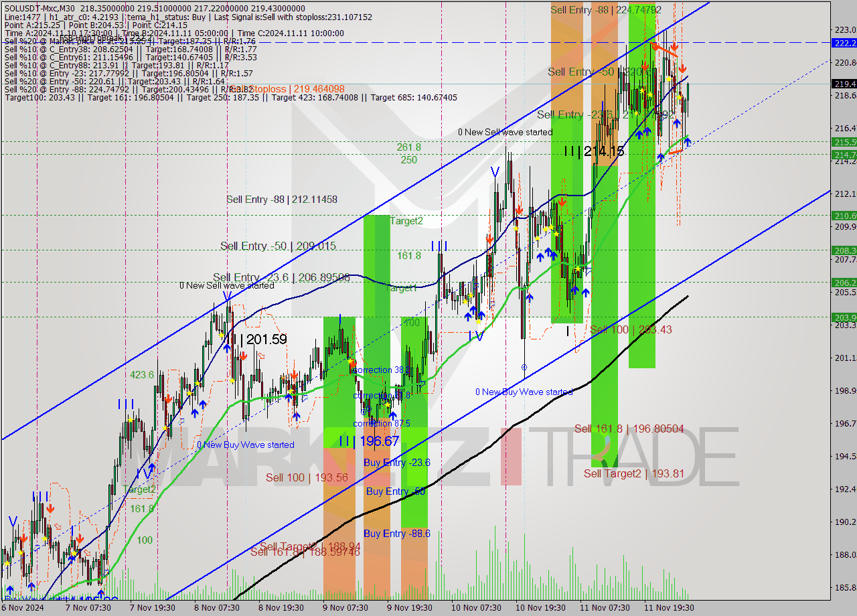Select the '8 Nov 07:30' time axis label
Viewport: 857px width, 616px height.
(x=218, y=608)
